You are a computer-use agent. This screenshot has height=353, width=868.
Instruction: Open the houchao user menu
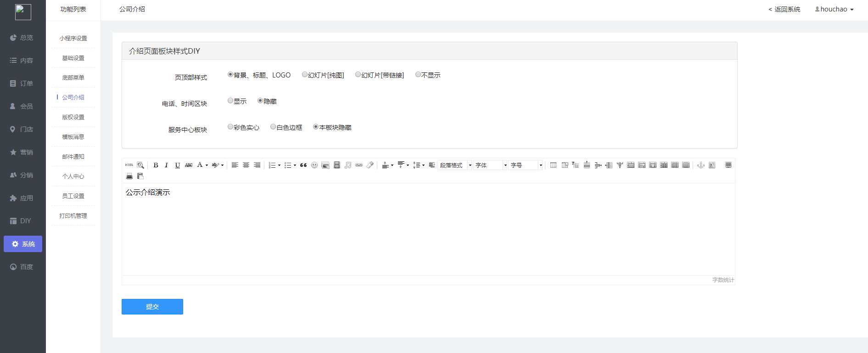pyautogui.click(x=834, y=9)
